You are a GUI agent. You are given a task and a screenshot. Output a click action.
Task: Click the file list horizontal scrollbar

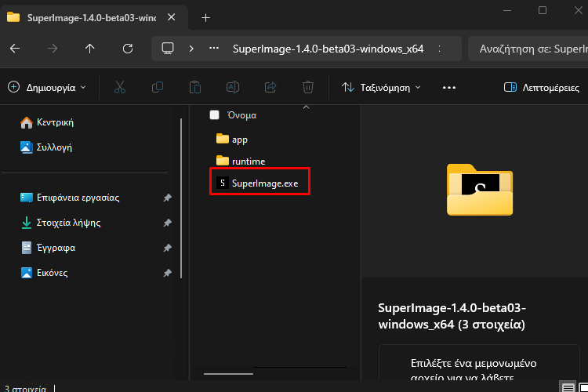pos(228,374)
